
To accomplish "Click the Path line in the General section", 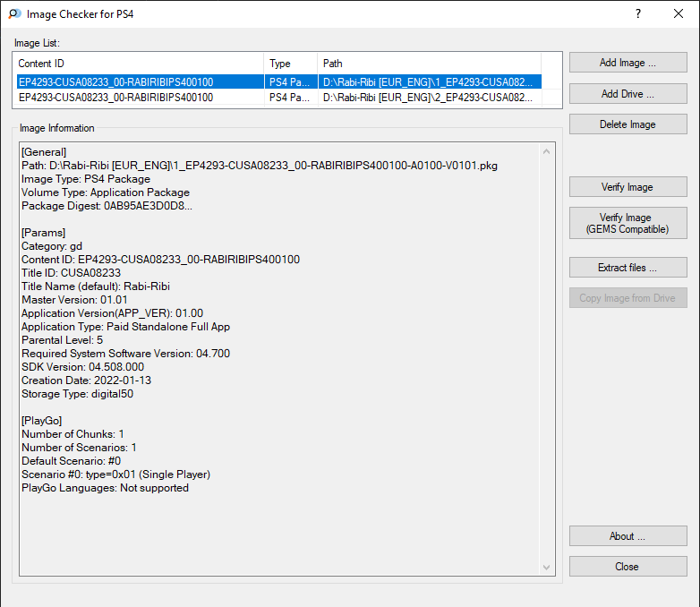I will click(260, 166).
